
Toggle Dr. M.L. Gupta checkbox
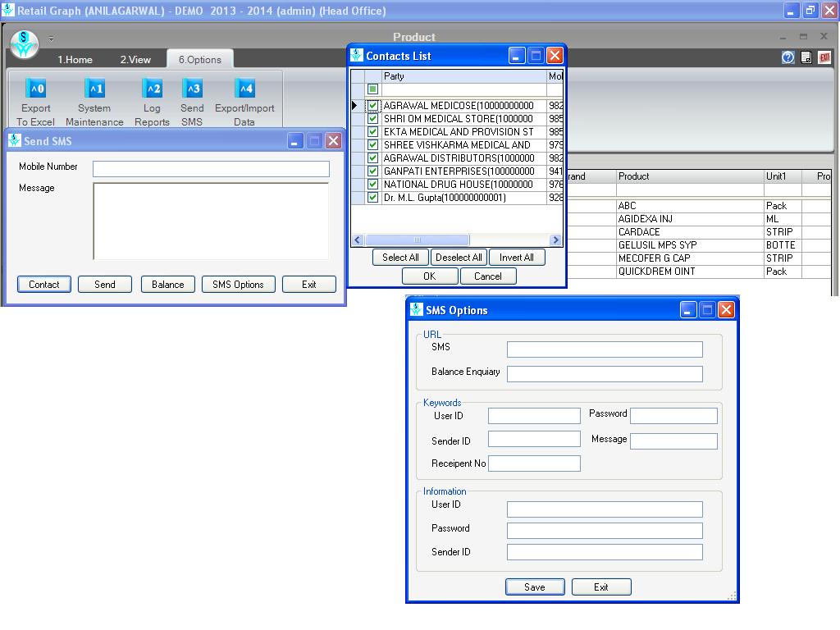click(373, 197)
